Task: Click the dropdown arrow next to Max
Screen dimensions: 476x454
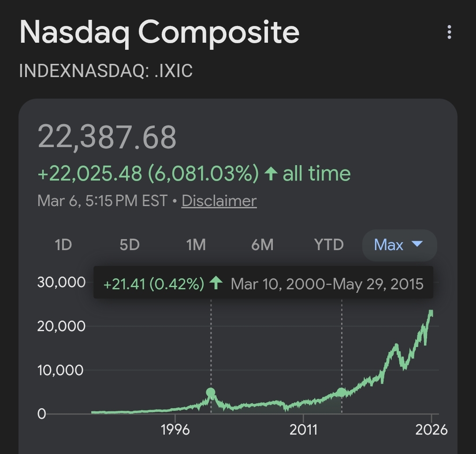Action: tap(416, 244)
